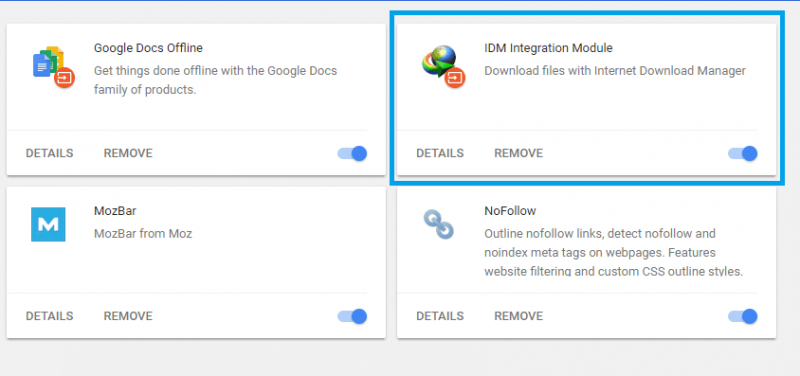The image size is (800, 376).
Task: Click the 'Google Docs Offline' title text
Action: coord(148,48)
